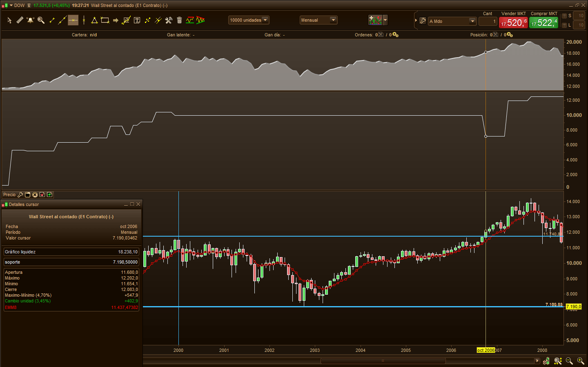The width and height of the screenshot is (588, 367).
Task: Click the Vender MKT sell button
Action: click(514, 22)
